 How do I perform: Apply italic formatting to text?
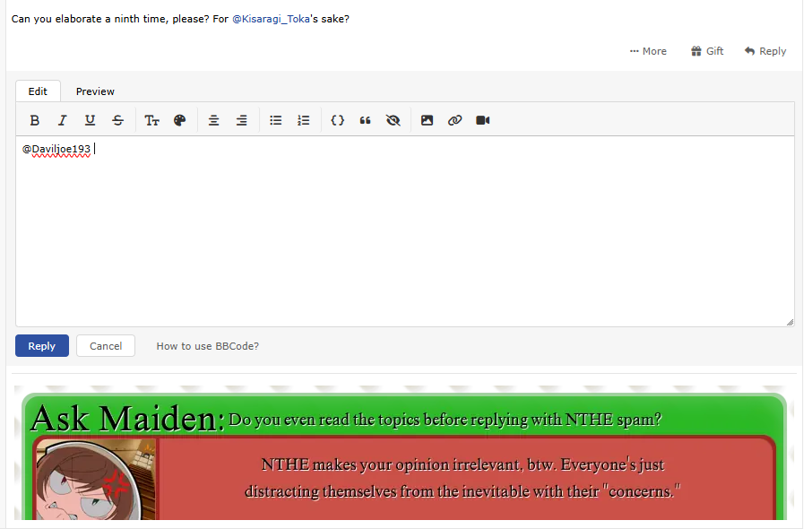tap(63, 120)
